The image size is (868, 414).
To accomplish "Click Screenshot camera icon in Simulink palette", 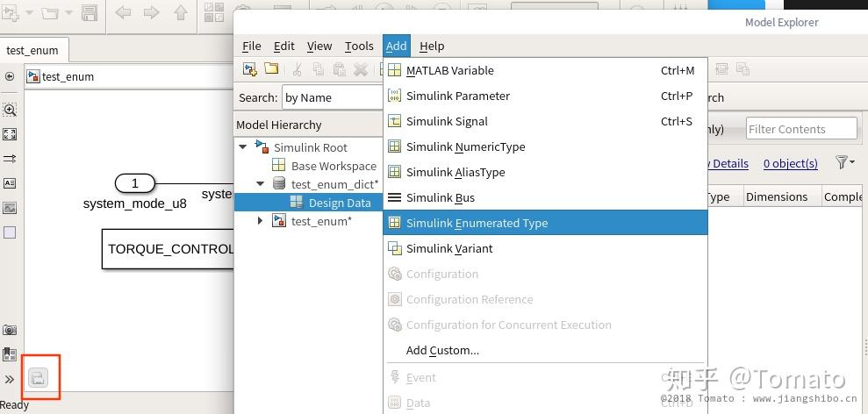I will (10, 330).
